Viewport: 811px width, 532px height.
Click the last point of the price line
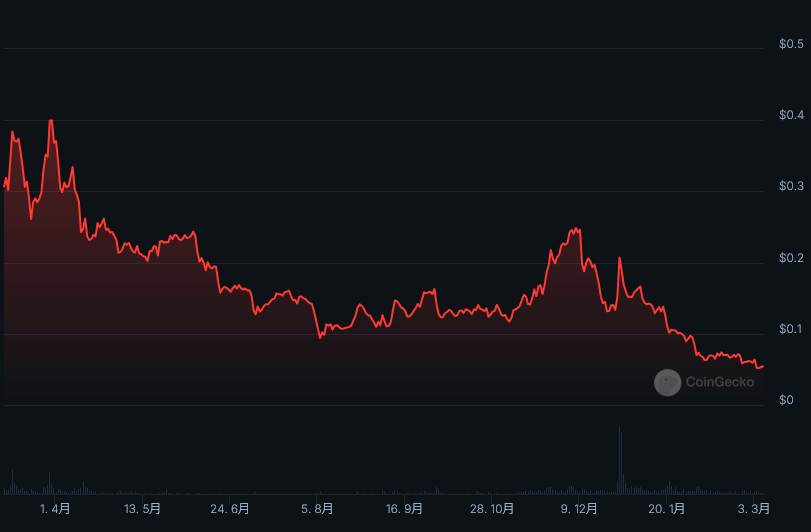pos(763,366)
